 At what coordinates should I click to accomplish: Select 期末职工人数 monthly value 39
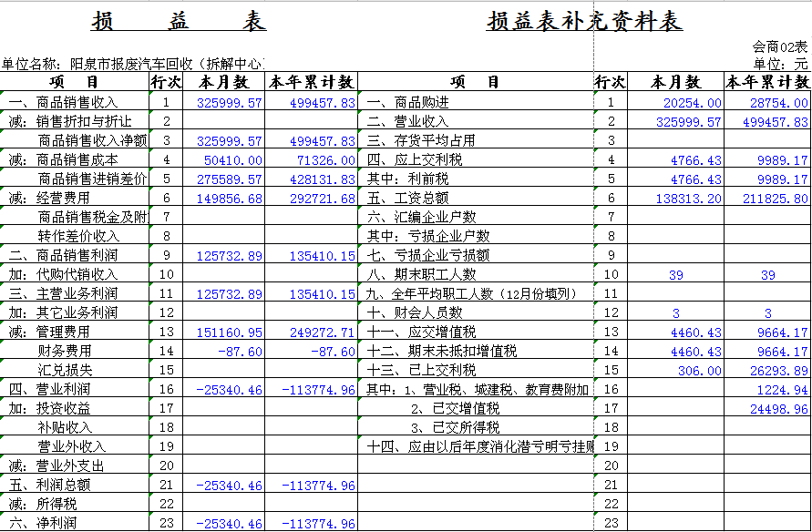675,275
